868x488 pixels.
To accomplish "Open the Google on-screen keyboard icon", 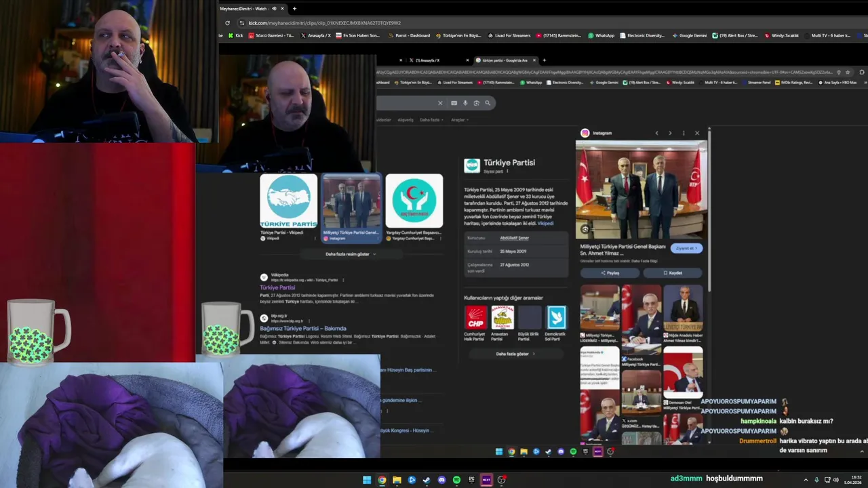I will 454,103.
